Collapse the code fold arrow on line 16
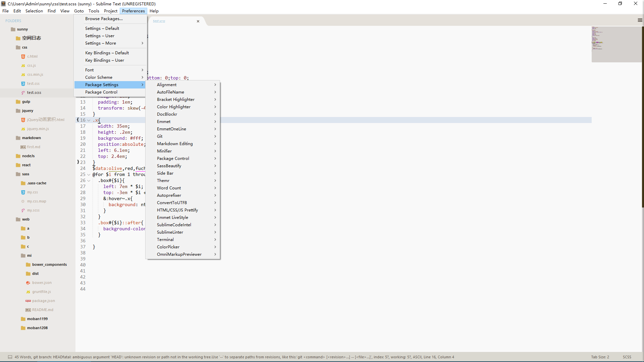This screenshot has width=644, height=362. coord(89,120)
